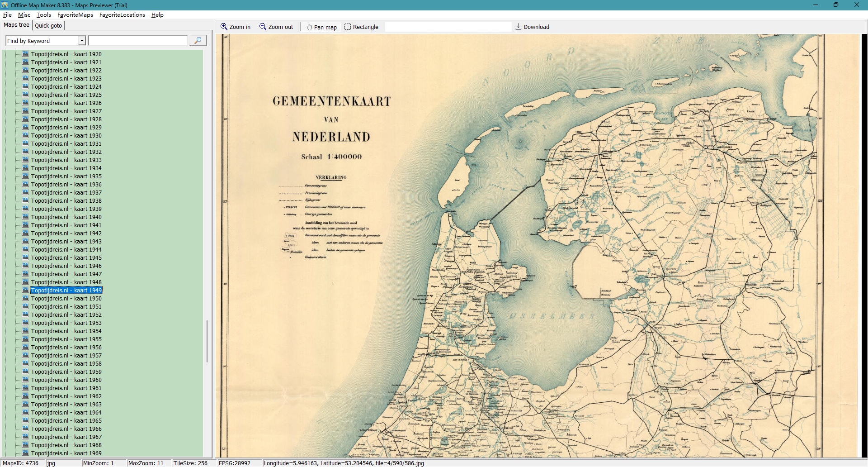Open the Find by Keyword dropdown
Screen dimensions: 868x467
click(x=82, y=41)
